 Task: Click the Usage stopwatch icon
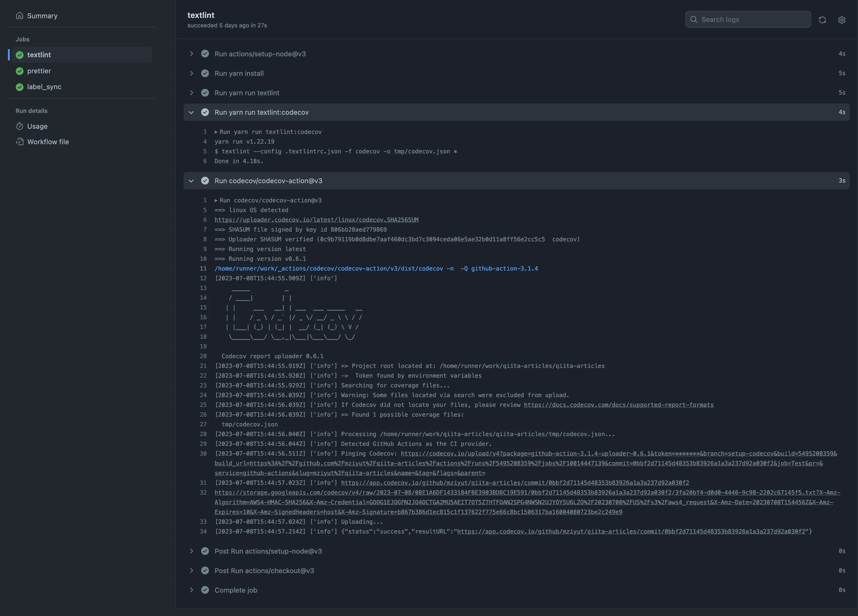coord(20,126)
